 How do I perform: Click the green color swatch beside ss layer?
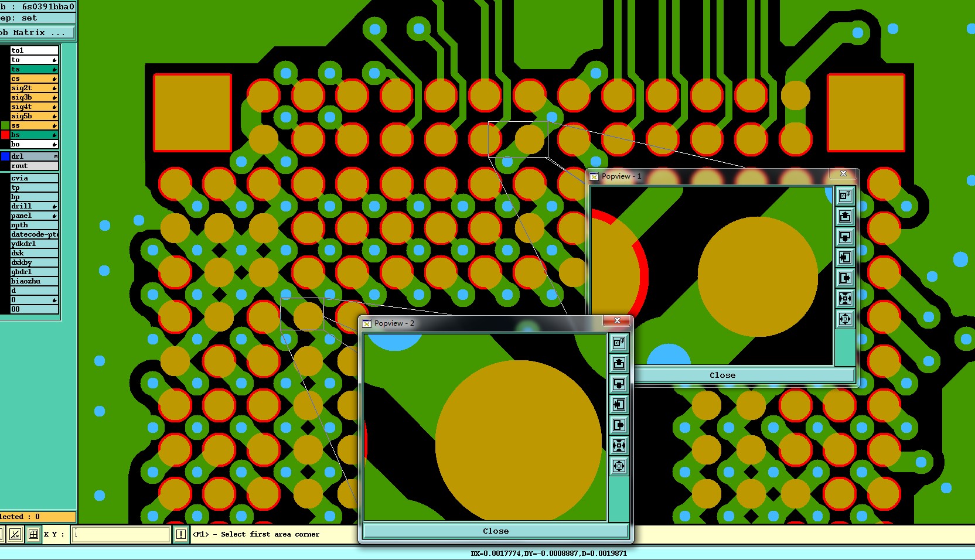(x=5, y=125)
